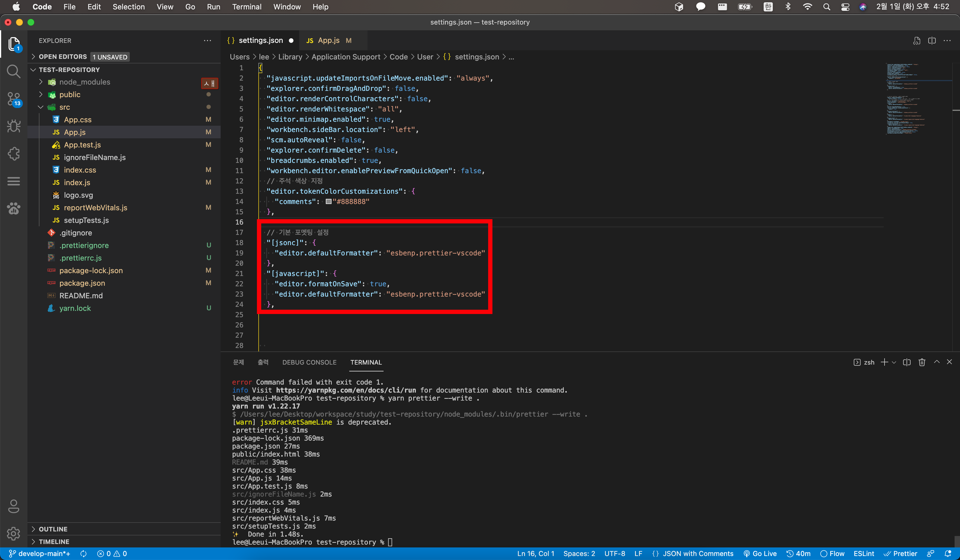Expand the node_modules folder
The width and height of the screenshot is (960, 560).
(84, 82)
